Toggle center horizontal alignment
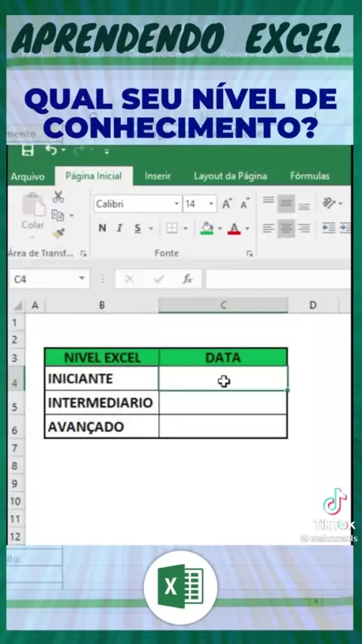This screenshot has width=362, height=644. (x=286, y=228)
